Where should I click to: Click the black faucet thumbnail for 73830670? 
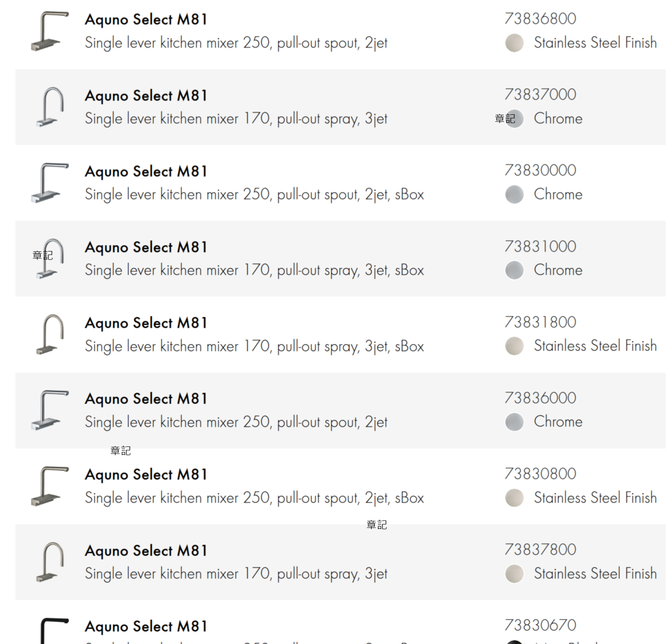pos(53,631)
